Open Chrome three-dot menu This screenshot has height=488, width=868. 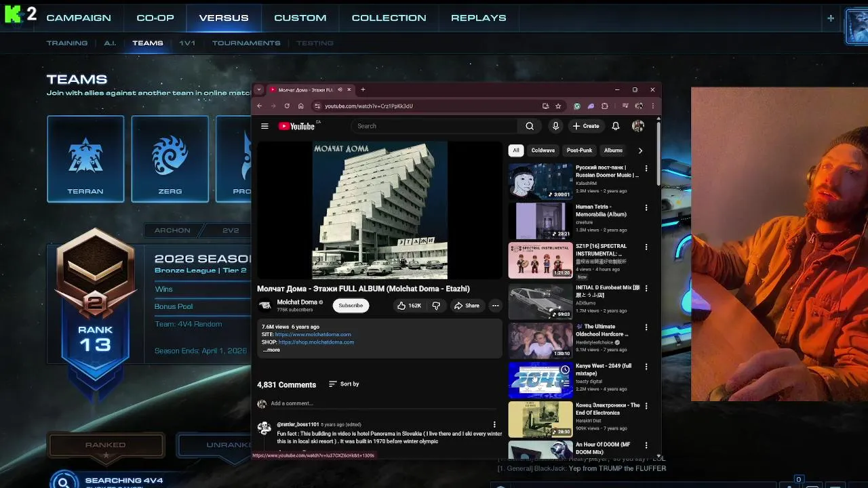pos(653,106)
